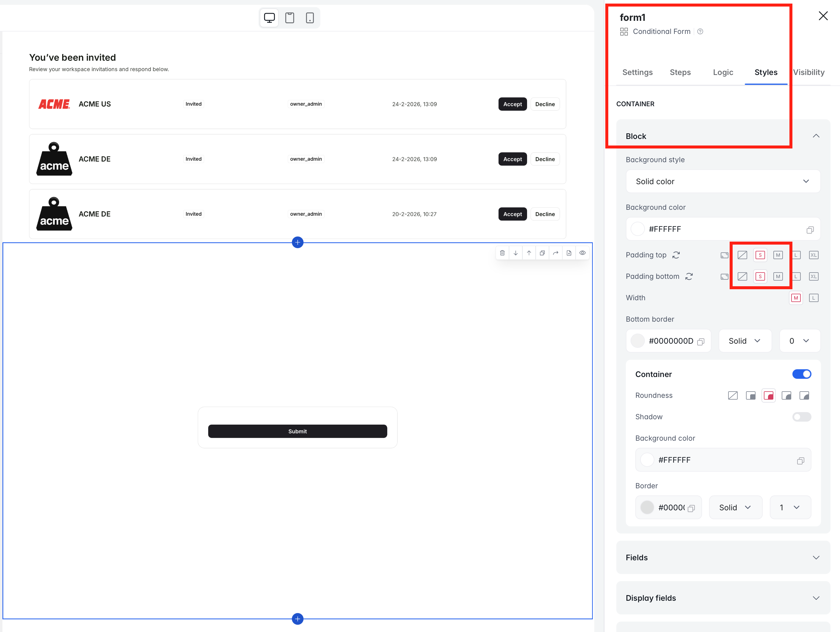
Task: Click the help icon beside Conditional Form
Action: (x=700, y=32)
